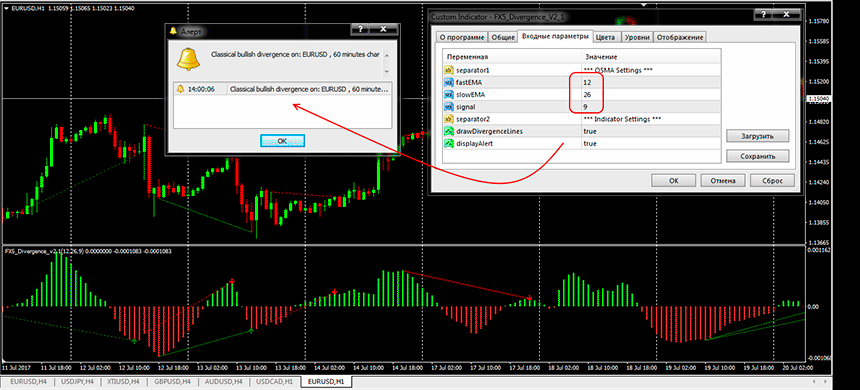Click the Отмена button
Viewport: 860px width, 390px height.
(723, 180)
